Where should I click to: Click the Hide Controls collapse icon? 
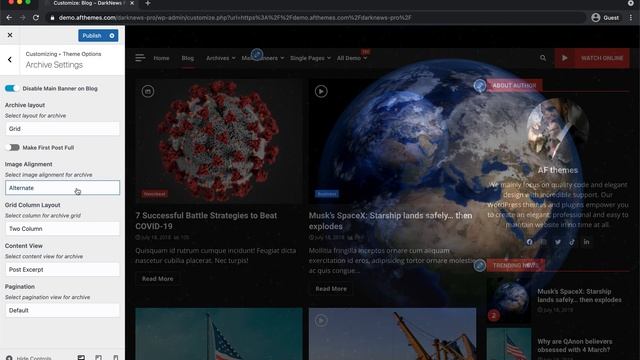(9, 358)
